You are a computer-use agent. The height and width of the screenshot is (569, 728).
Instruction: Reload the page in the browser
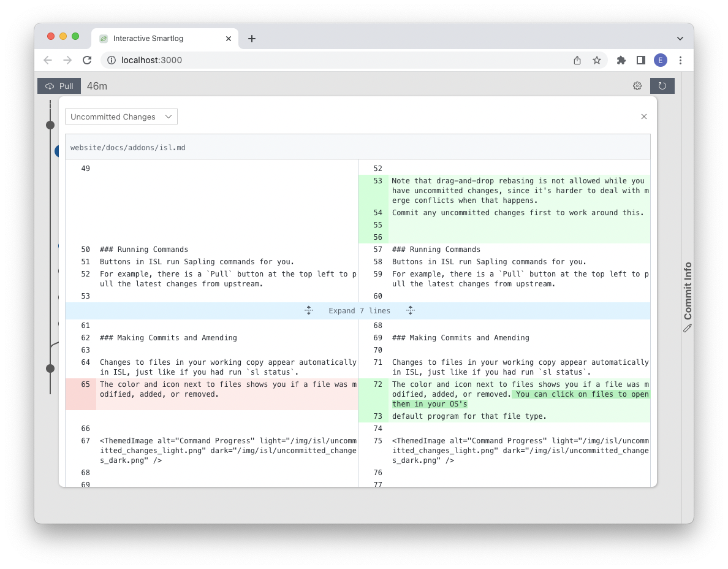tap(87, 60)
